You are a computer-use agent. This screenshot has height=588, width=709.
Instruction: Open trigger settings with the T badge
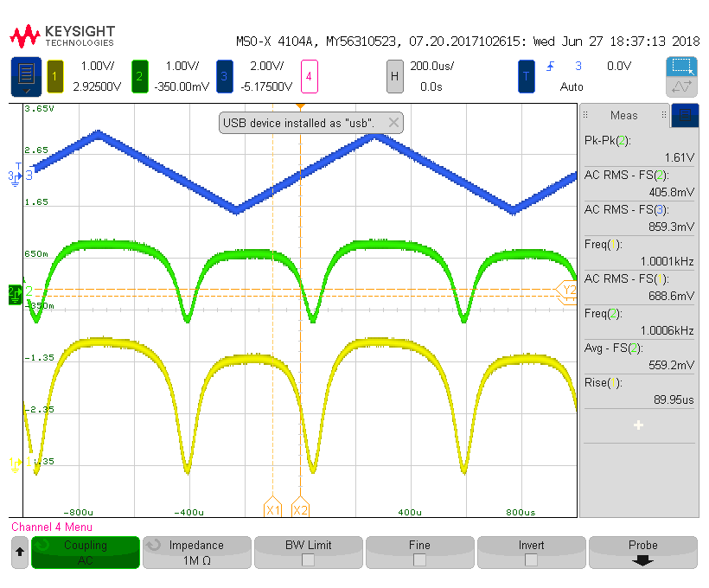(526, 76)
